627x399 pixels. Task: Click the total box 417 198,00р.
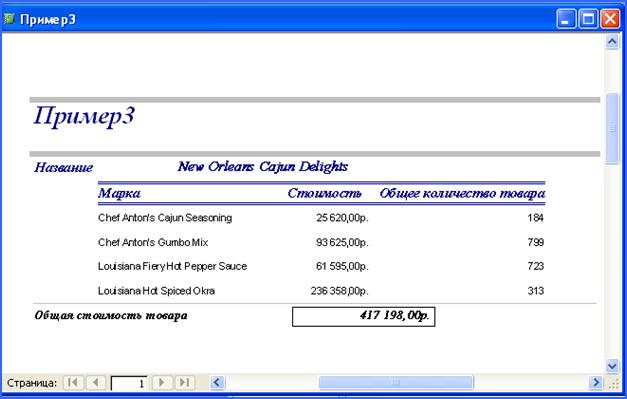(x=363, y=317)
